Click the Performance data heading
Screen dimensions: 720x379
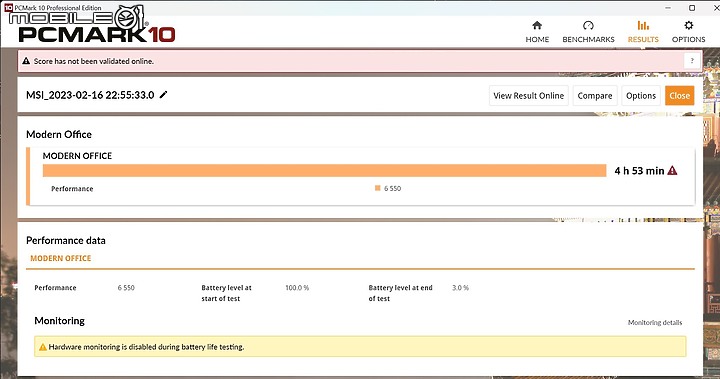66,240
